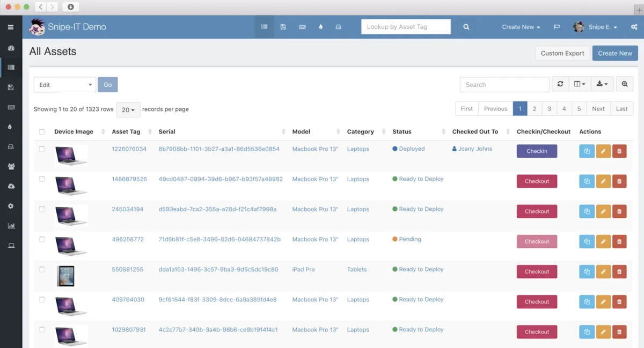Open Reports chart icon in sidebar

11,226
